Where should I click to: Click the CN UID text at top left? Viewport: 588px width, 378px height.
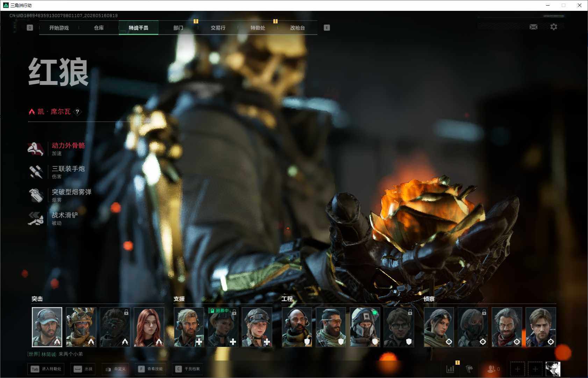[x=64, y=16]
